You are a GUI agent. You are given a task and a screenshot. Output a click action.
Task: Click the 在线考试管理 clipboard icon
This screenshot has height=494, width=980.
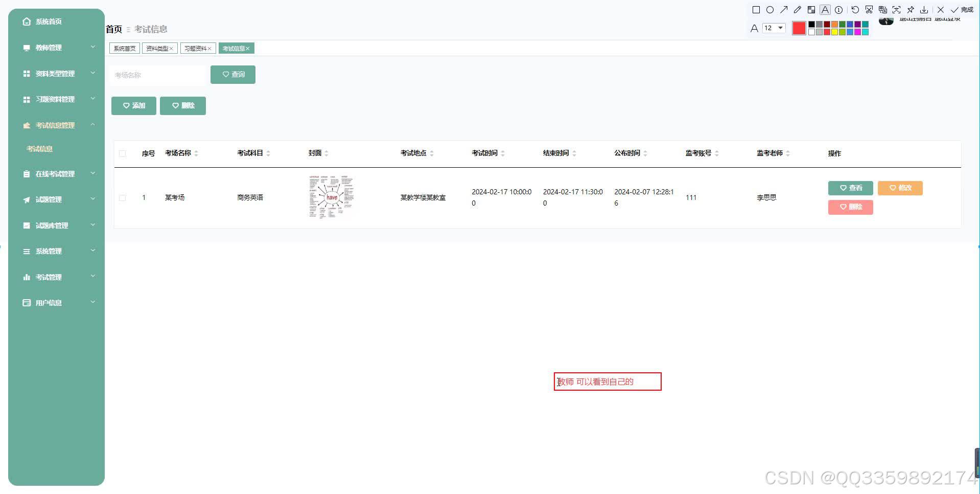point(27,174)
